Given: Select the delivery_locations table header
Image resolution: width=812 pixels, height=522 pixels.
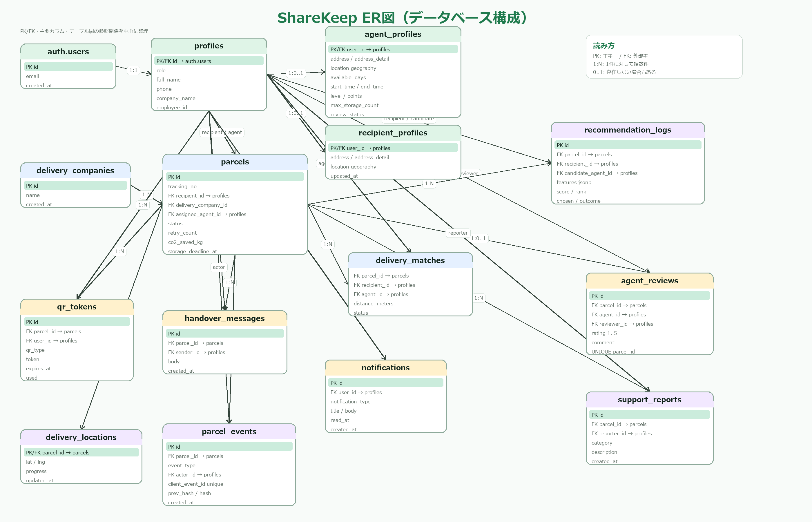Looking at the screenshot, I should [x=81, y=437].
